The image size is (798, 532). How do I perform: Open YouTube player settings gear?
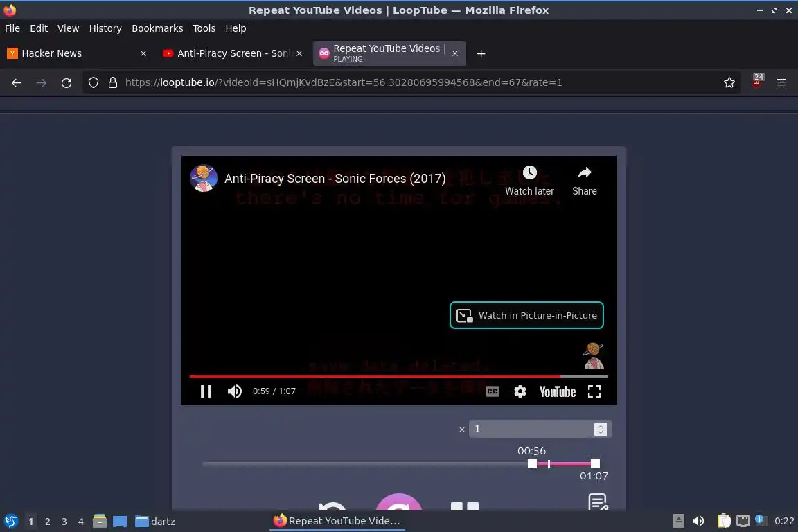520,391
